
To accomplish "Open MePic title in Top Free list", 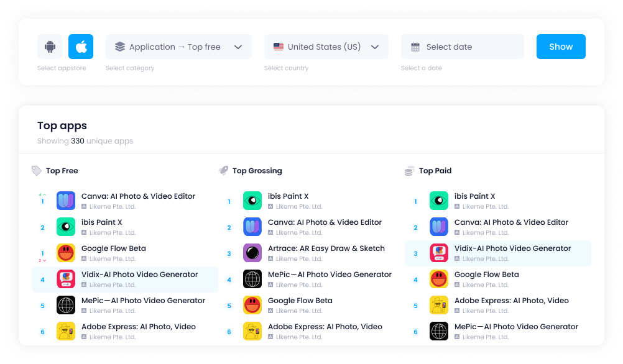I will (144, 301).
